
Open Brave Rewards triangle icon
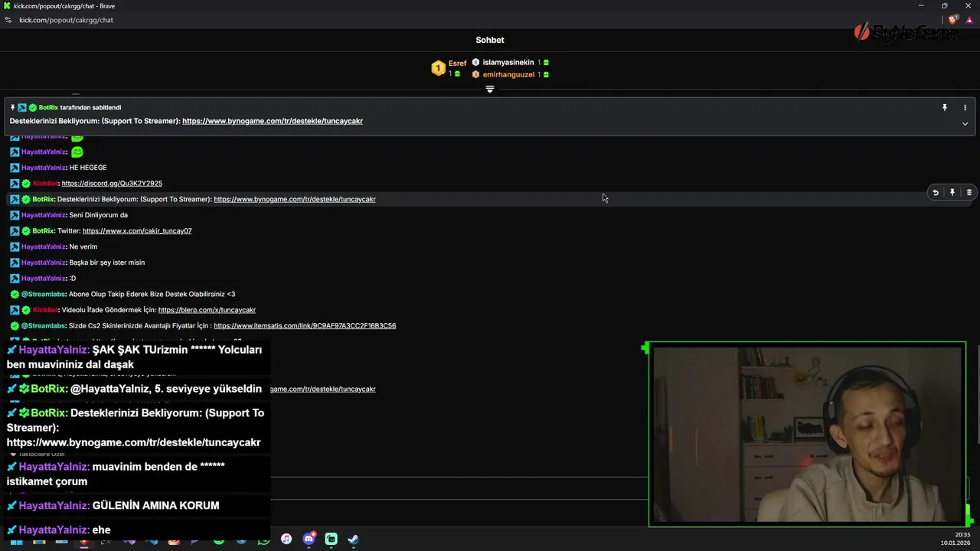click(969, 20)
